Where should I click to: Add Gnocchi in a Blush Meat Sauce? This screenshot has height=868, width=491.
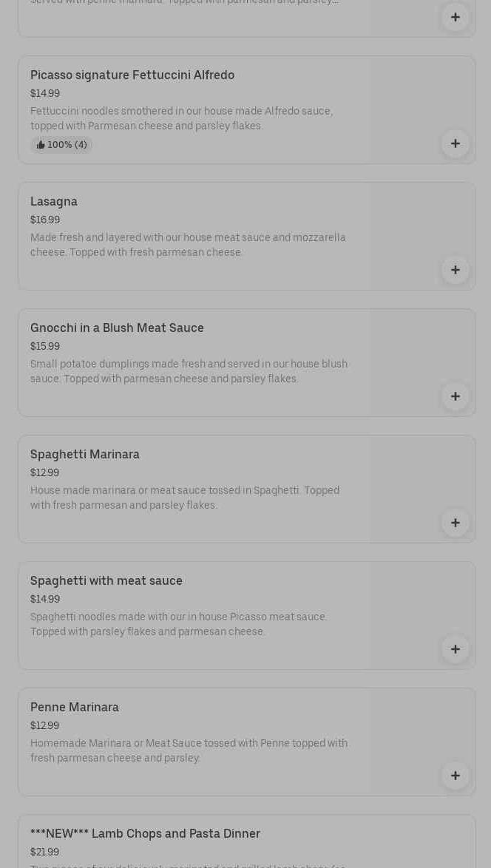tap(455, 396)
